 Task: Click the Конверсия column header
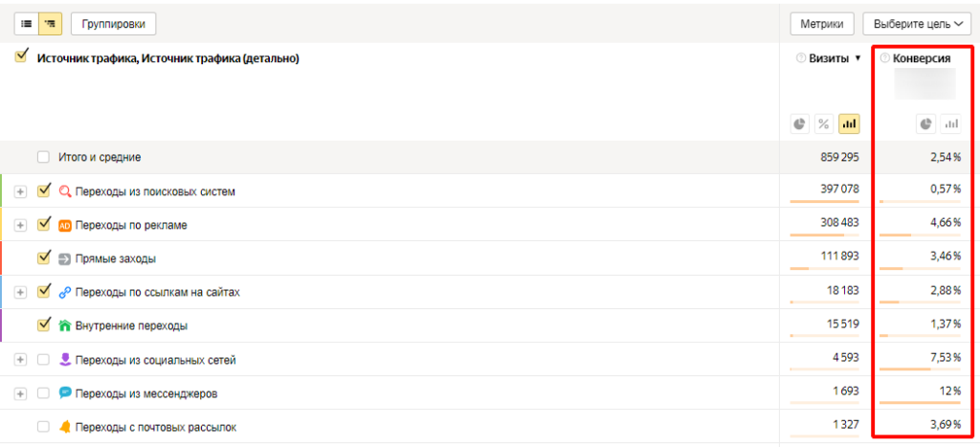(x=922, y=58)
